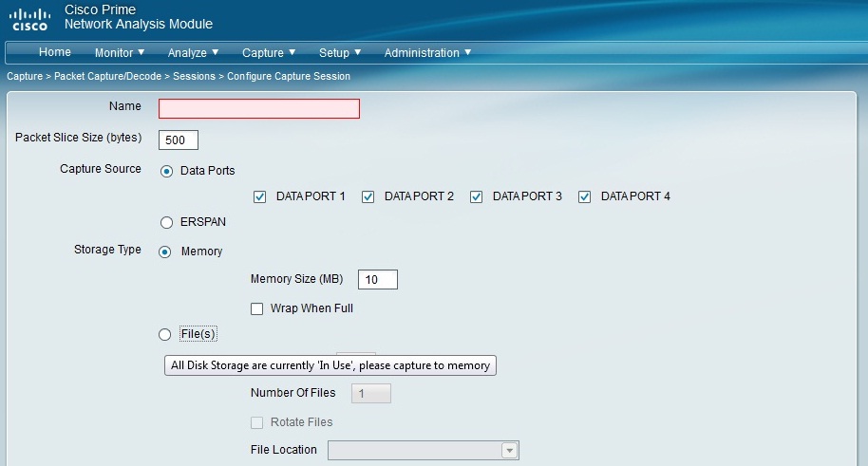Enable Wrap When Full checkbox
Image resolution: width=868 pixels, height=466 pixels.
pos(256,308)
